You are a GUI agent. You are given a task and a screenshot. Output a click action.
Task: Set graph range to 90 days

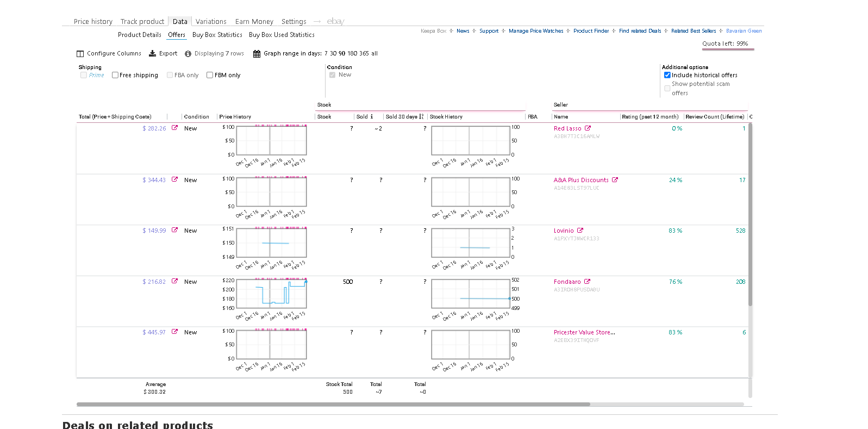pos(342,53)
